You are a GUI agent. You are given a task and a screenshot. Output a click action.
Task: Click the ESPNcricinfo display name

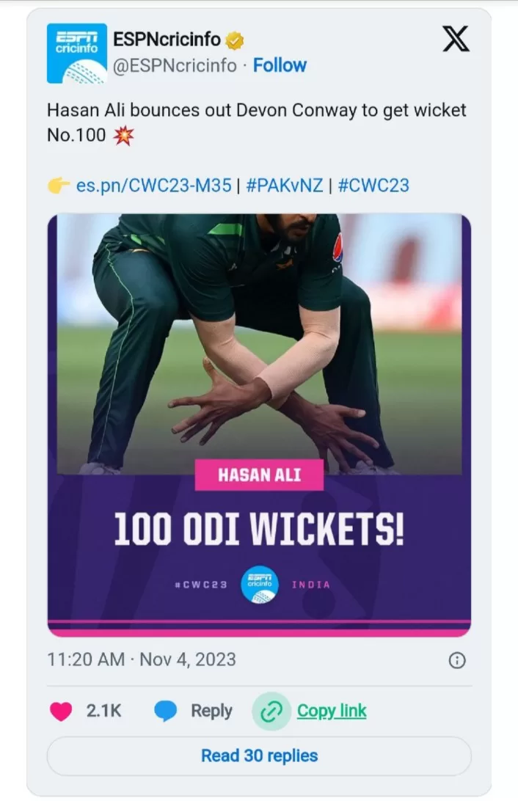(167, 40)
